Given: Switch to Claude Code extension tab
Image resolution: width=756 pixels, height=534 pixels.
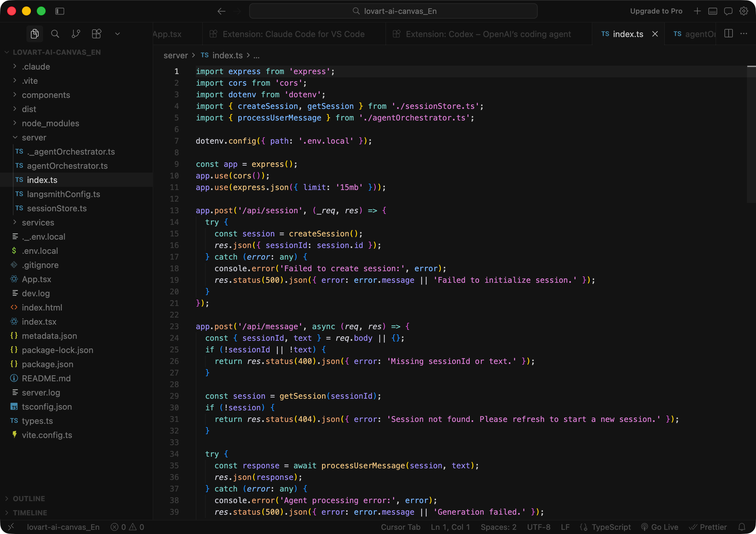Looking at the screenshot, I should click(x=294, y=34).
